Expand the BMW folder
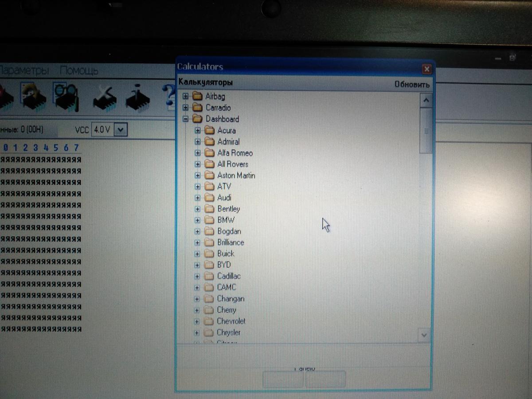Viewport: 532px width, 399px height. 198,220
